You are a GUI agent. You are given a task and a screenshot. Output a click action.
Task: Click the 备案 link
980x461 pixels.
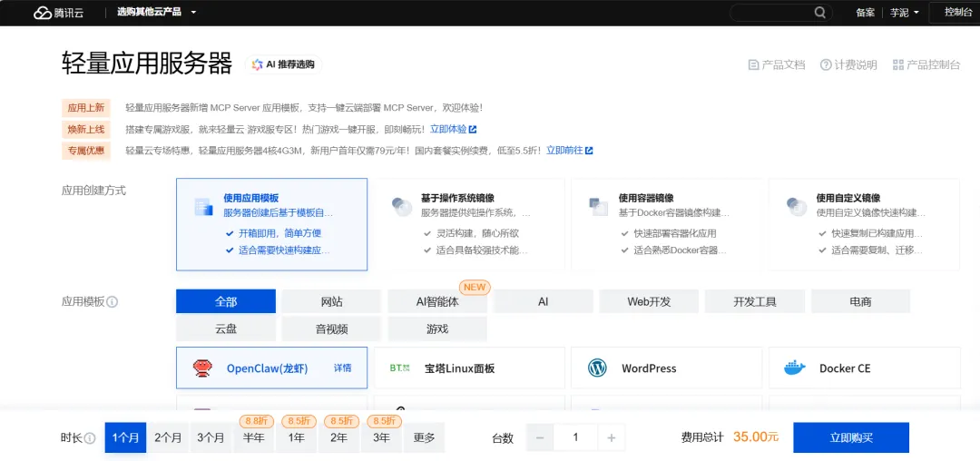tap(865, 13)
